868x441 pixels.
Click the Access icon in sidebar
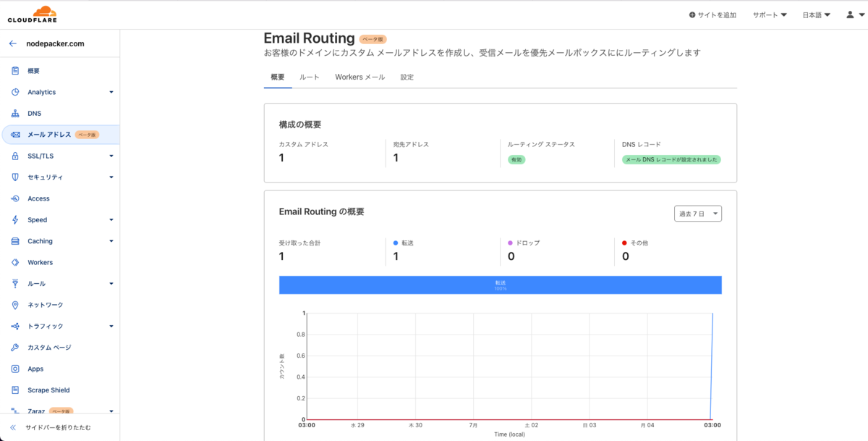tap(15, 198)
